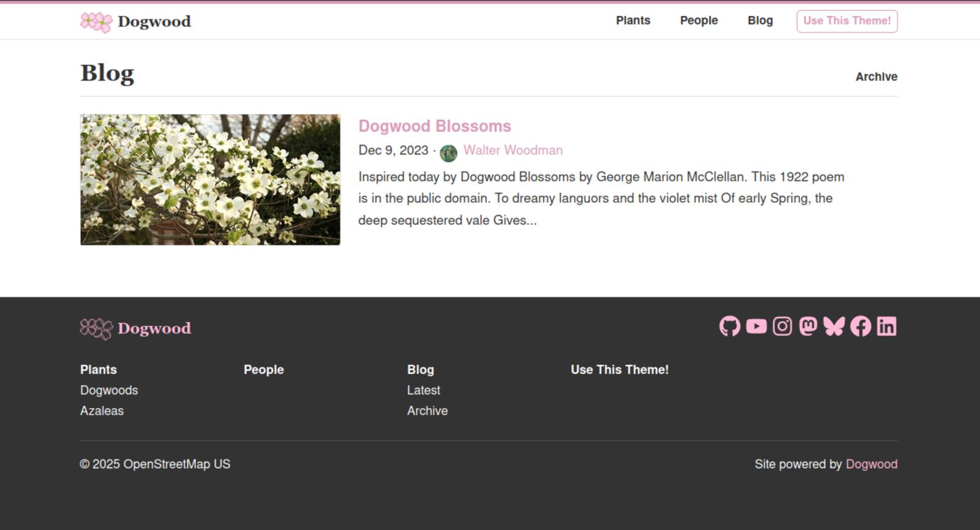Follow the Dogwood link after 'Site powered by'
Screen dimensions: 980x530
(x=872, y=464)
